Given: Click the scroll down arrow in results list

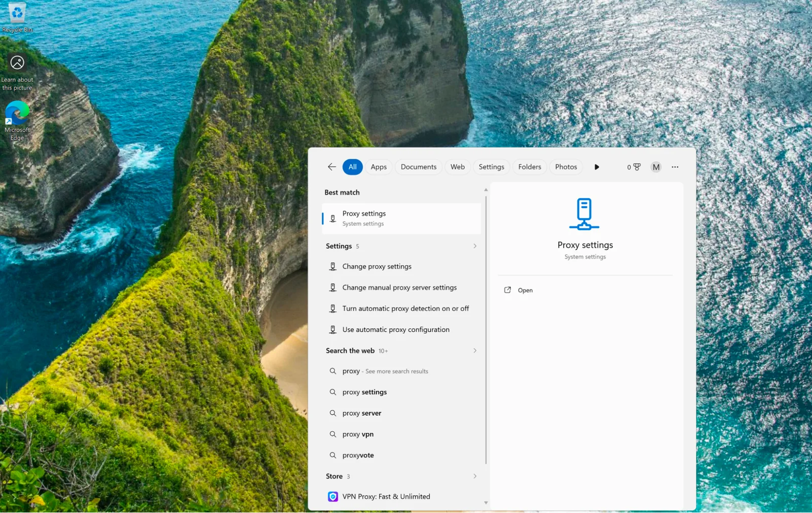Looking at the screenshot, I should pyautogui.click(x=486, y=503).
